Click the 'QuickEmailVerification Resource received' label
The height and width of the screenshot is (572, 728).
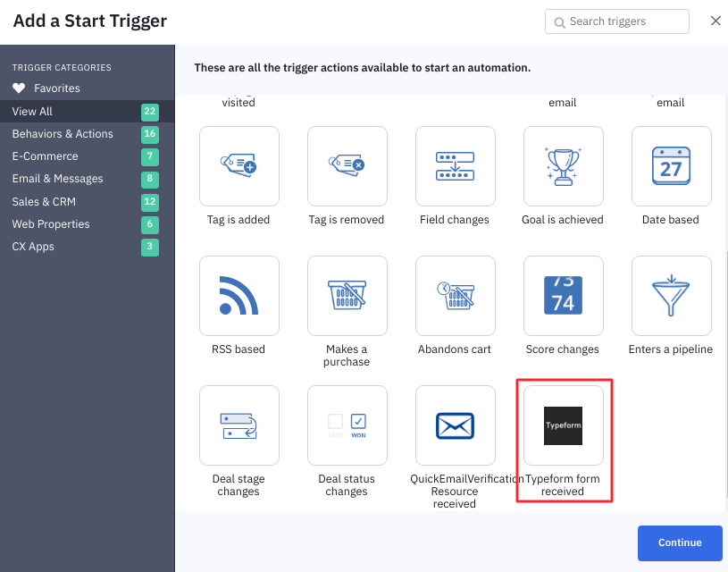pyautogui.click(x=466, y=492)
